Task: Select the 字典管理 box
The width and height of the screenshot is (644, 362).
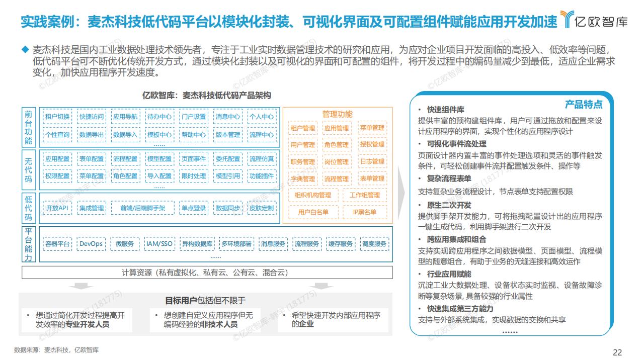Action: tap(302, 178)
